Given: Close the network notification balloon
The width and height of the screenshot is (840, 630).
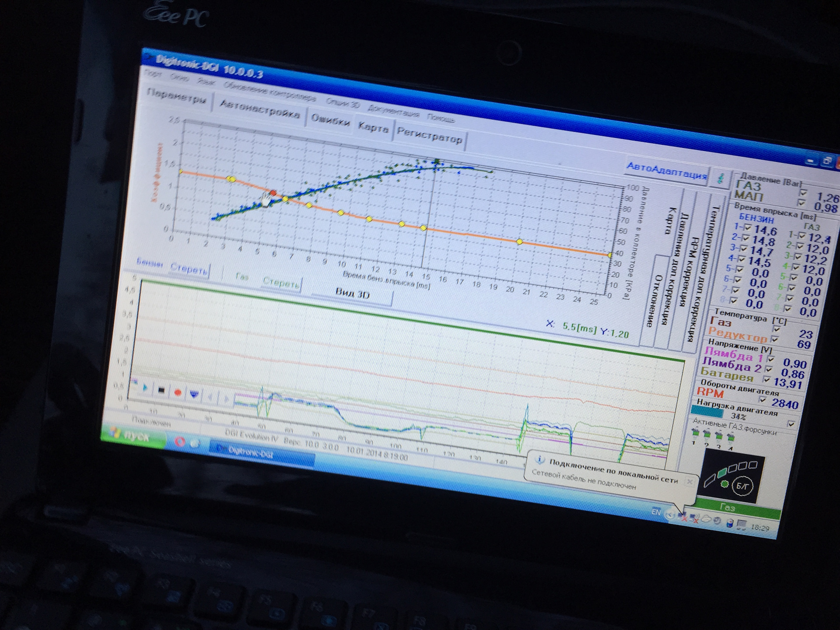Looking at the screenshot, I should 689,482.
